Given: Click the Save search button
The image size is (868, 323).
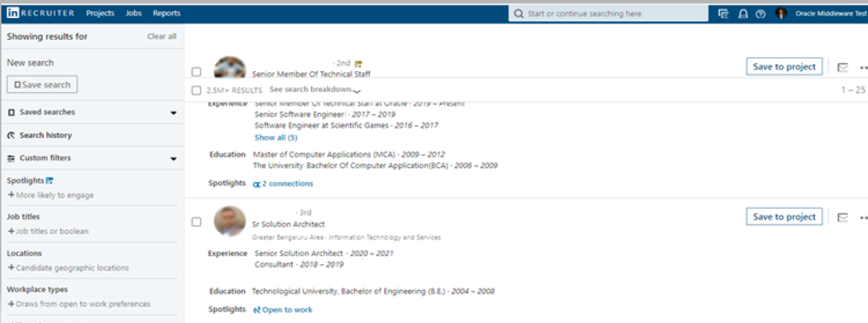Looking at the screenshot, I should (42, 84).
